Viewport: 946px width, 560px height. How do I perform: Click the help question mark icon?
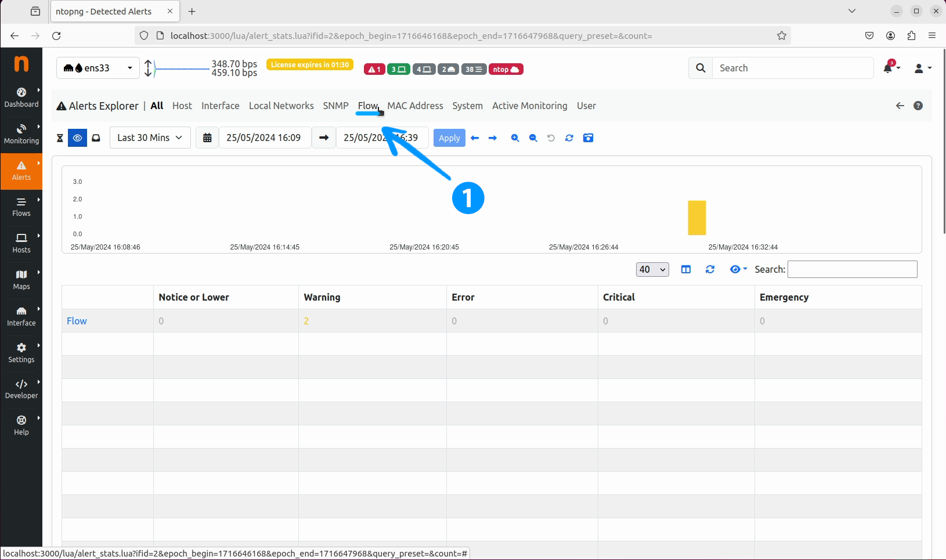(918, 106)
